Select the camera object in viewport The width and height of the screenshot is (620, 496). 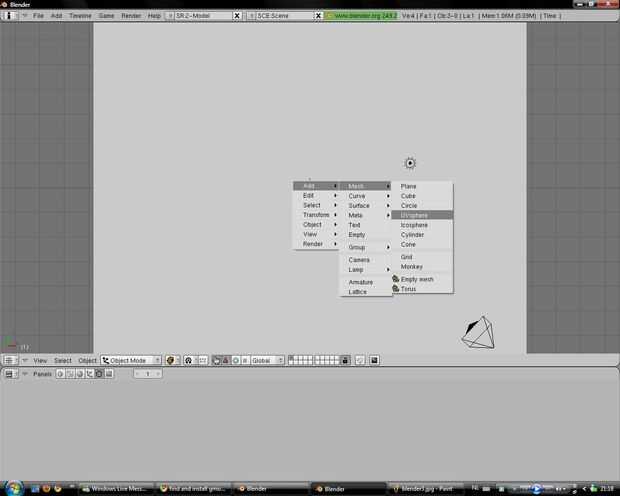478,333
